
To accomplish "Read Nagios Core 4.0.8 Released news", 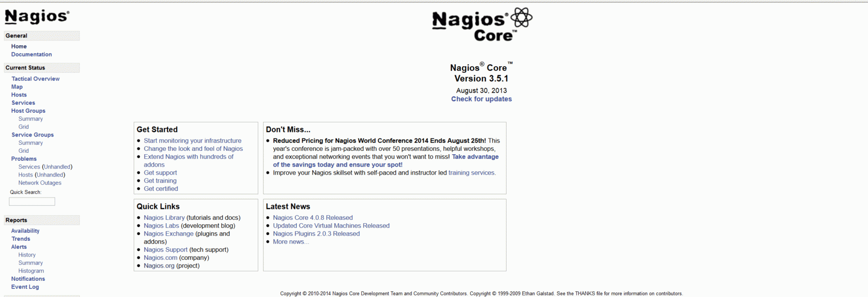I will [x=313, y=218].
